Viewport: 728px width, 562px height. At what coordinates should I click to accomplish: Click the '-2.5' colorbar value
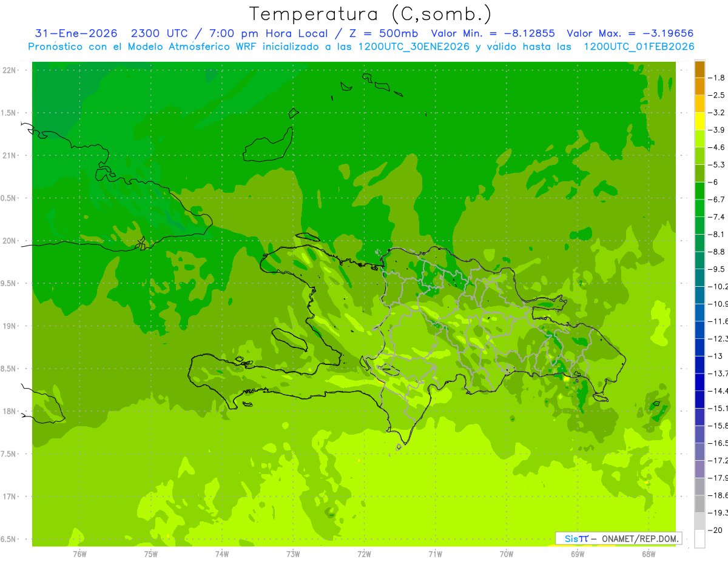pos(716,95)
